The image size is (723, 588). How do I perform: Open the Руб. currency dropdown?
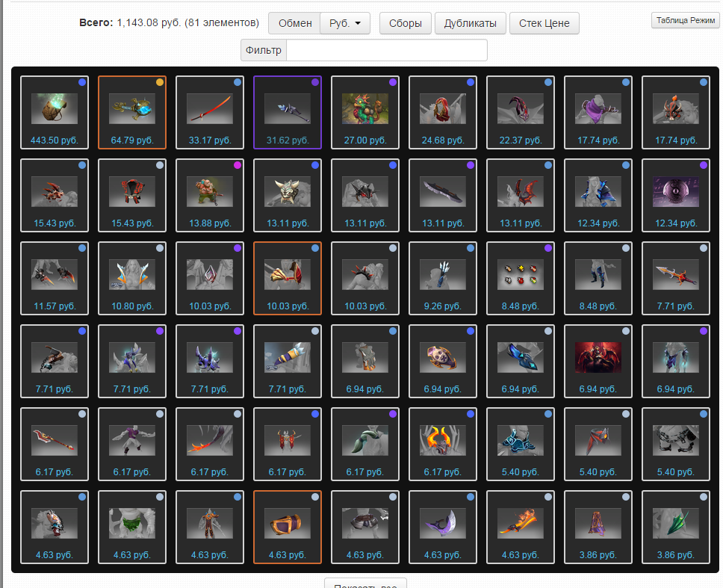coord(345,23)
